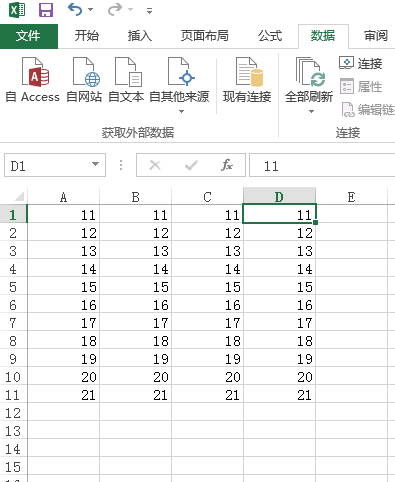Screen dimensions: 395x482
Task: Click cell C3 containing 13
Action: 207,250
